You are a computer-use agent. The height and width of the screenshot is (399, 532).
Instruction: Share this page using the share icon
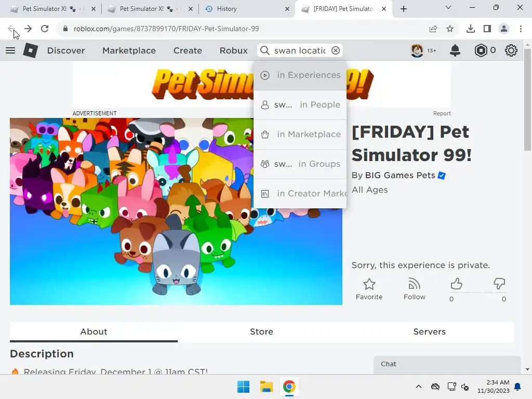coord(433,29)
